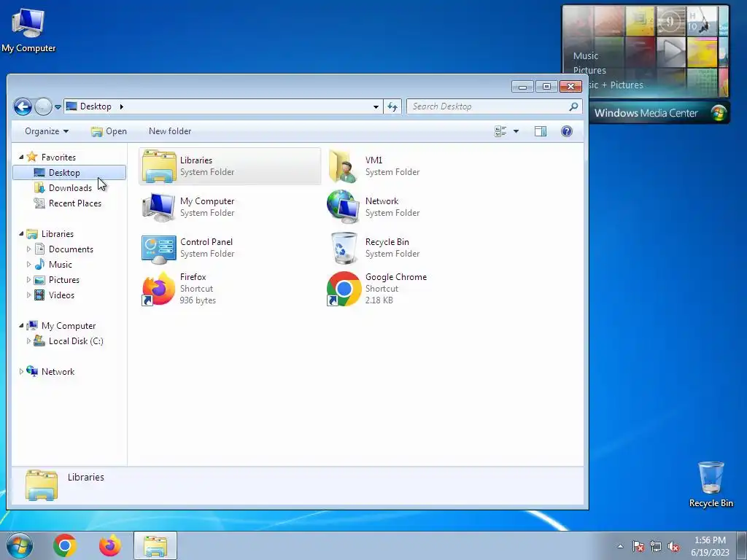Select Local Disk (C:) in sidebar
The width and height of the screenshot is (747, 560).
(x=76, y=341)
